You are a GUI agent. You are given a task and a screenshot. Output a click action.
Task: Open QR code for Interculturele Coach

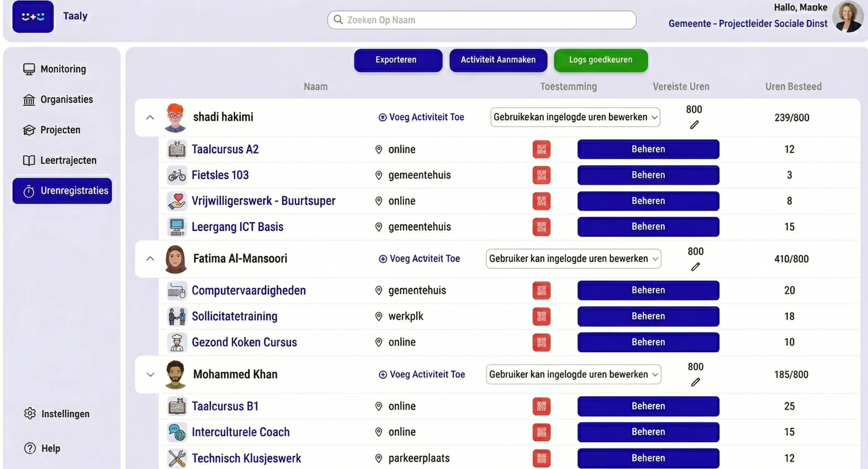tap(541, 432)
